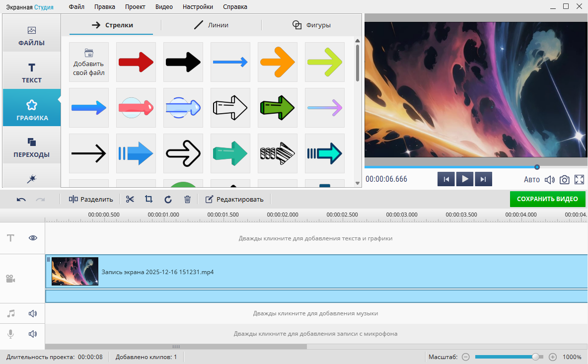Pick the lime green arrow graphic
The height and width of the screenshot is (364, 588).
click(x=325, y=62)
